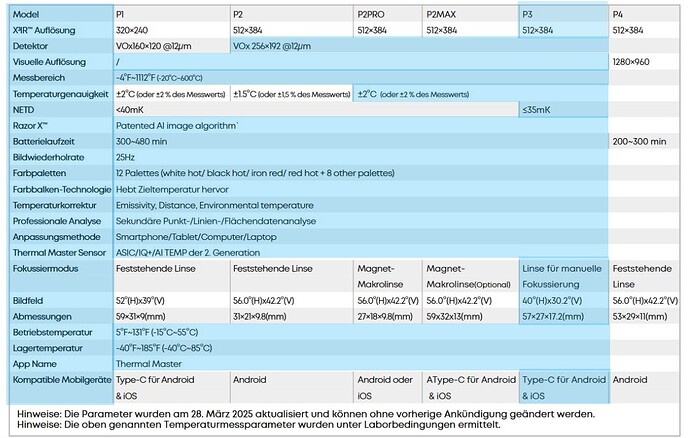Click the 'XPIR Auflösung' row label
The height and width of the screenshot is (438, 690).
coord(44,30)
